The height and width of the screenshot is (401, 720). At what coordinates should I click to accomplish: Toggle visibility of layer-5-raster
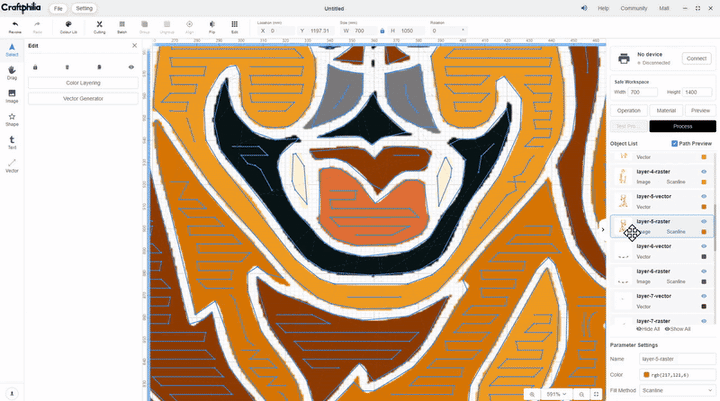click(703, 221)
